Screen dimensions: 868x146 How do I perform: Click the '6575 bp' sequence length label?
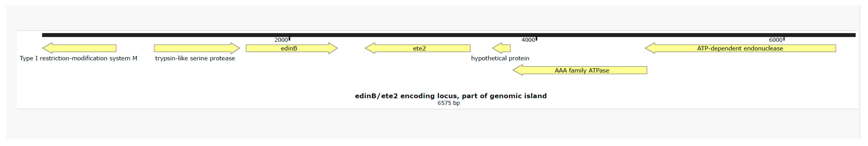pos(449,103)
